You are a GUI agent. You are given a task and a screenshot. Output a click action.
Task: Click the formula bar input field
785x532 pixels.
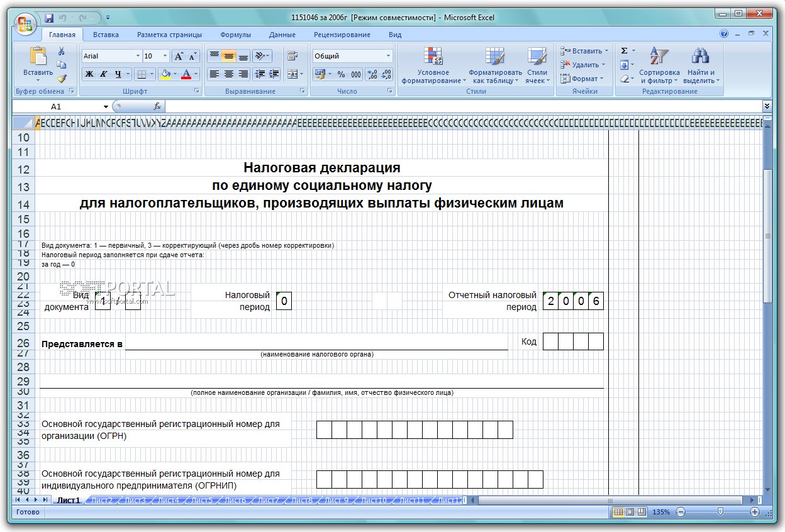click(463, 106)
